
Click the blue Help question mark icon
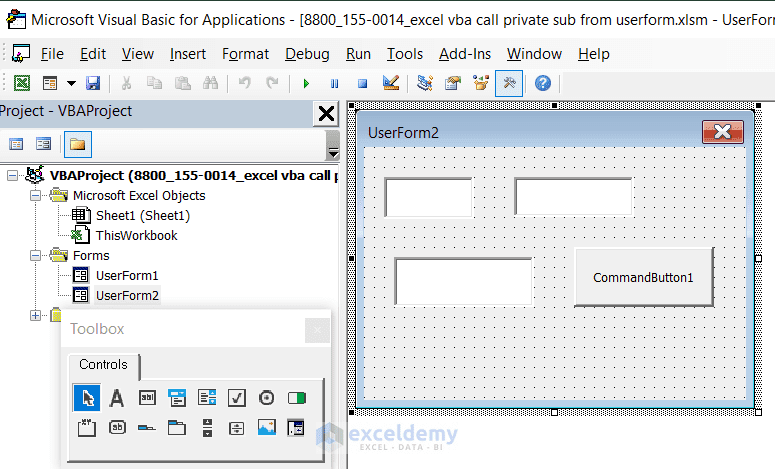tap(543, 83)
